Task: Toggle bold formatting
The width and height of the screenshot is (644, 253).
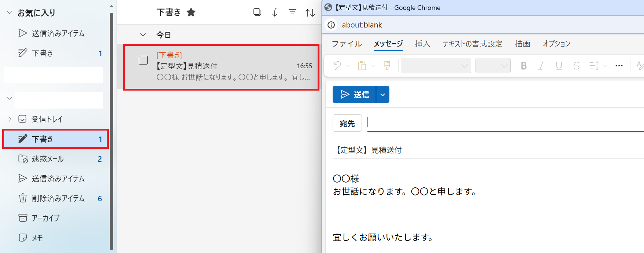Action: pos(523,66)
